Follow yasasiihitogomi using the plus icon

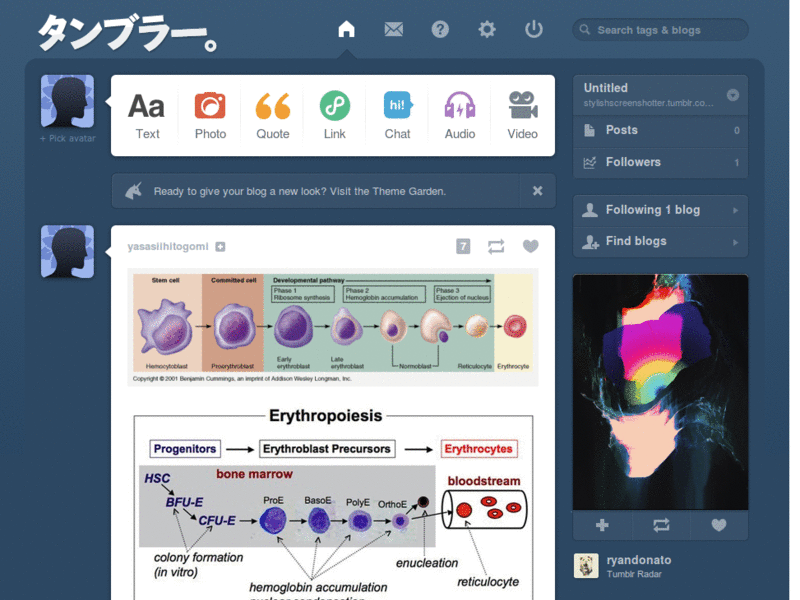coord(220,246)
